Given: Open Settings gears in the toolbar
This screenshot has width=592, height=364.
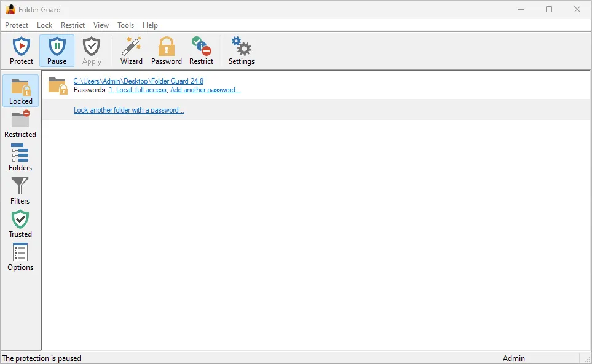Looking at the screenshot, I should point(241,50).
